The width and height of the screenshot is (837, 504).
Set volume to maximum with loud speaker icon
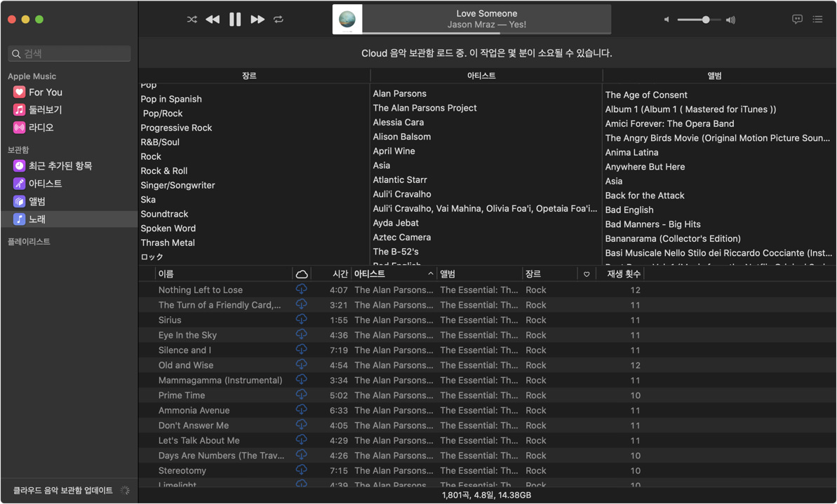730,20
